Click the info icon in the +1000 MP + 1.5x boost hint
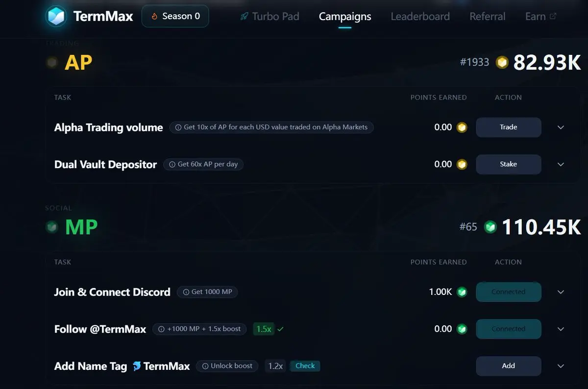The height and width of the screenshot is (389, 588). click(161, 329)
